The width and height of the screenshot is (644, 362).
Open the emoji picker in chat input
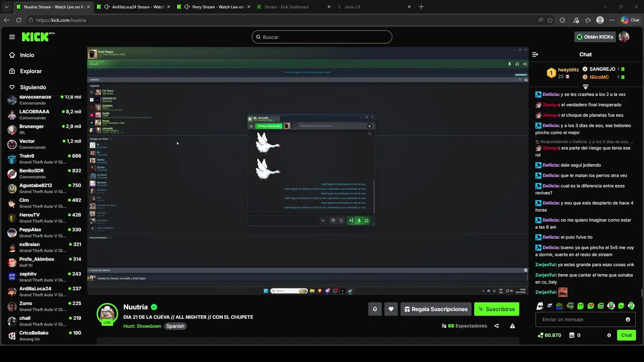[627, 319]
